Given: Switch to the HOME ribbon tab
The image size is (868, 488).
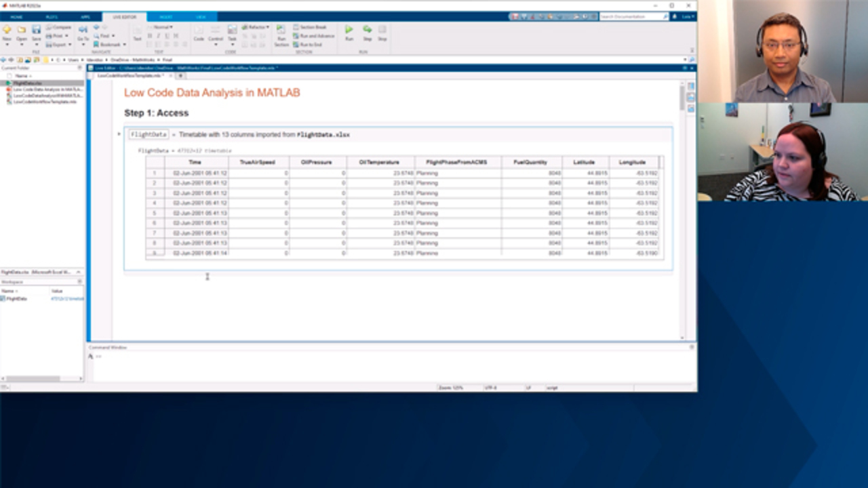Looking at the screenshot, I should [16, 16].
